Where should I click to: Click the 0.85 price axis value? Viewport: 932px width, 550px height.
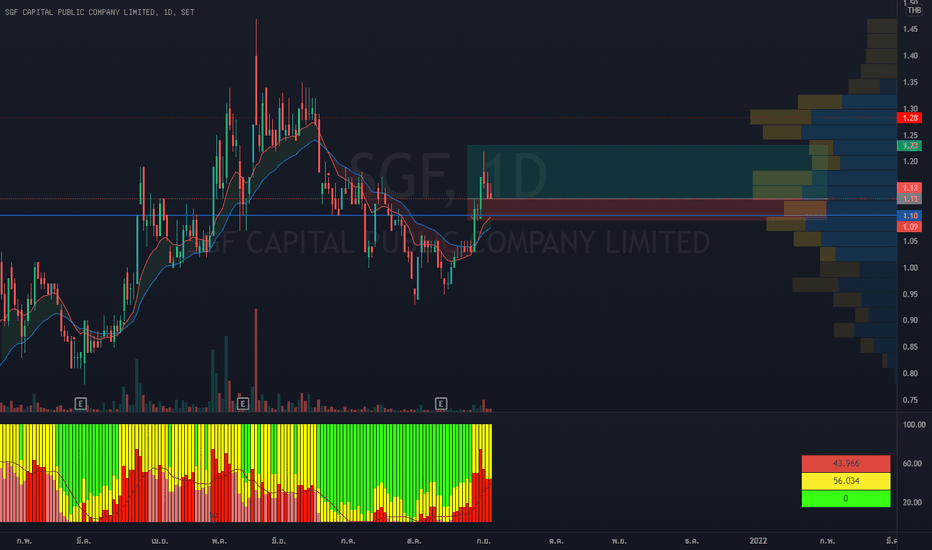point(910,347)
